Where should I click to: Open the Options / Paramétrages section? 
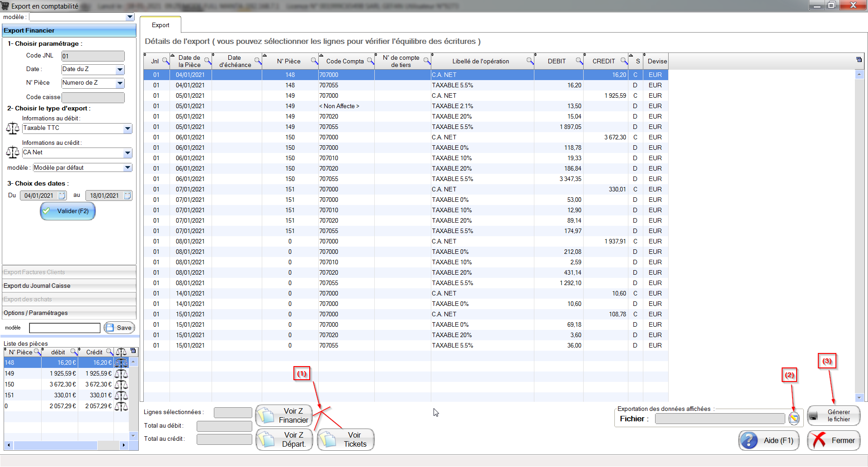pos(69,313)
